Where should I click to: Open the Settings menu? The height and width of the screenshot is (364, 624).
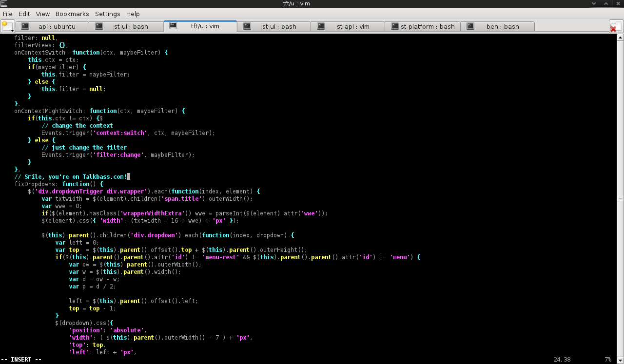tap(108, 14)
